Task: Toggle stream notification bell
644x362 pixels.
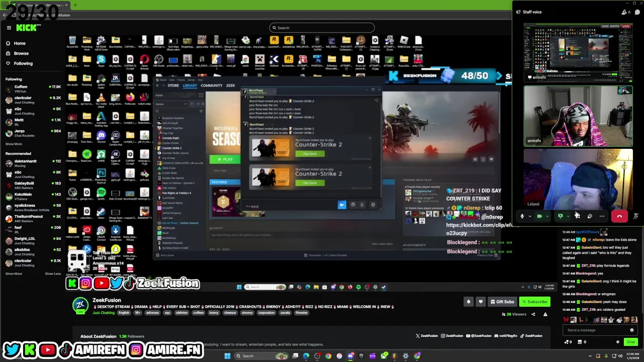Action: [468, 302]
